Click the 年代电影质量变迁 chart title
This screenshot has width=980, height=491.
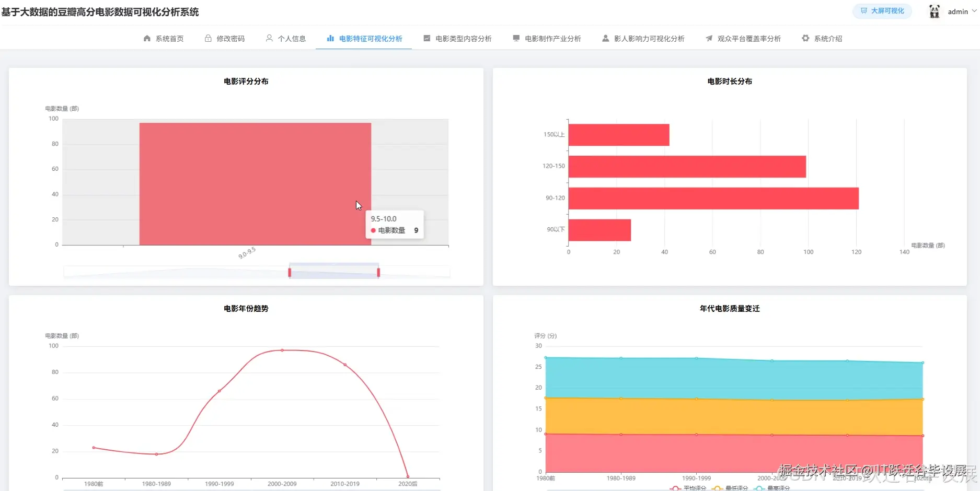(x=730, y=309)
